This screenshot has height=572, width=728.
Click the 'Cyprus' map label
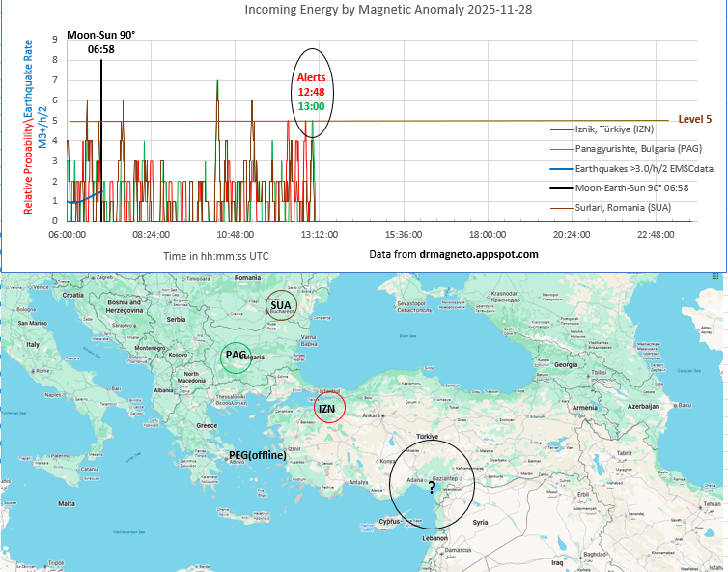click(x=389, y=522)
